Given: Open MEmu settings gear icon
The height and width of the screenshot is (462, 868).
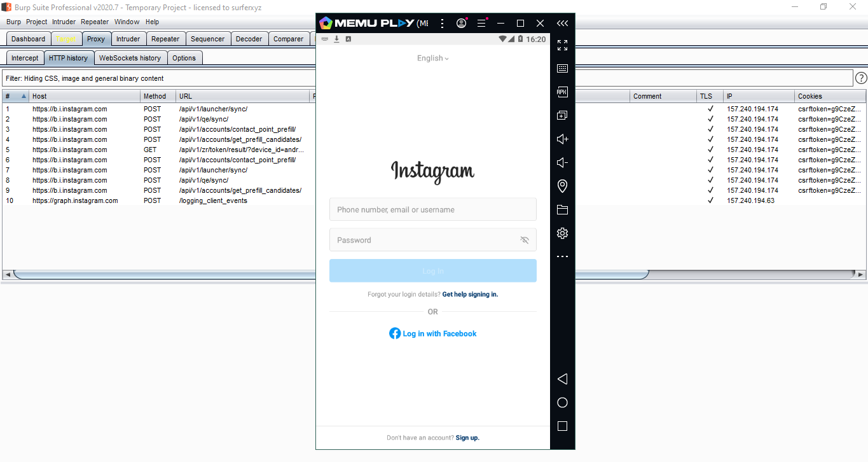Looking at the screenshot, I should pos(562,234).
